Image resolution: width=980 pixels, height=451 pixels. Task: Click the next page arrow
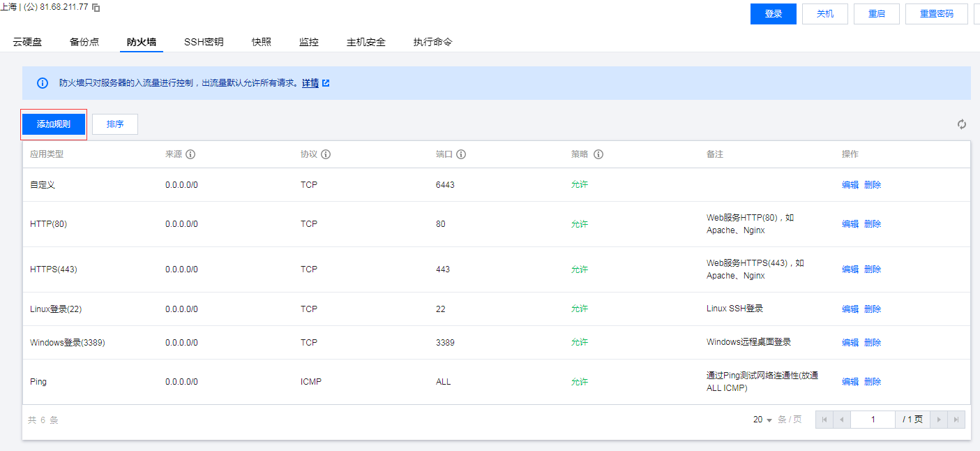(x=939, y=420)
